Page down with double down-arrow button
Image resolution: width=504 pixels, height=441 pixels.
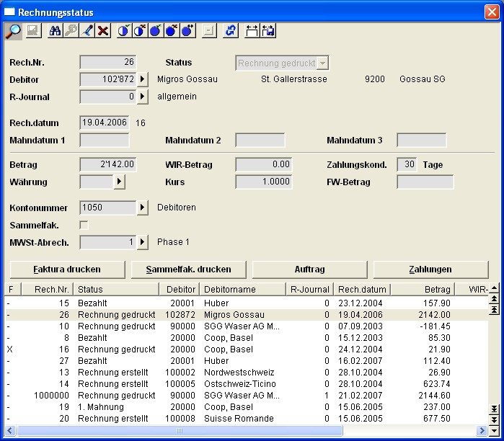(494, 419)
